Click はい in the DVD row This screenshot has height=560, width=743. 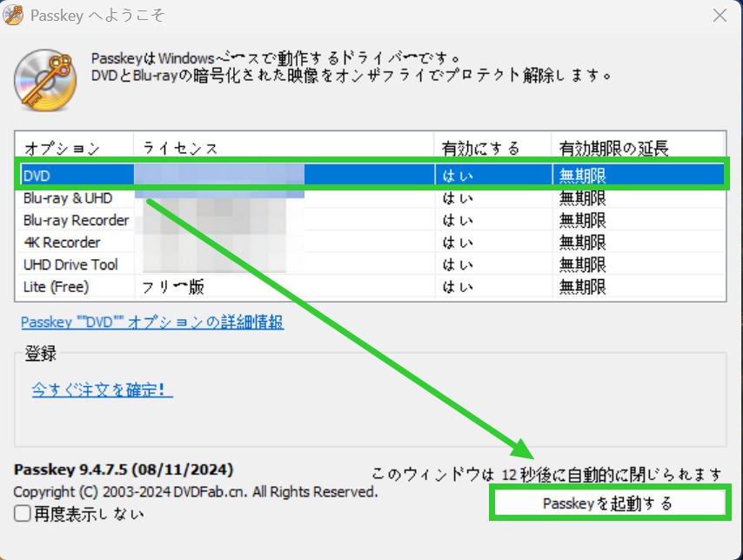pyautogui.click(x=458, y=176)
